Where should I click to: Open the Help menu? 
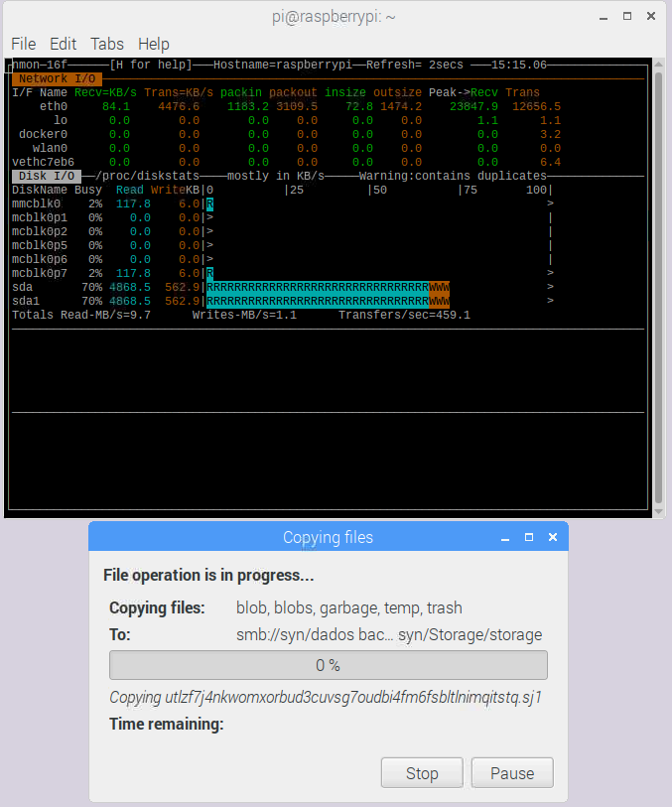(154, 44)
